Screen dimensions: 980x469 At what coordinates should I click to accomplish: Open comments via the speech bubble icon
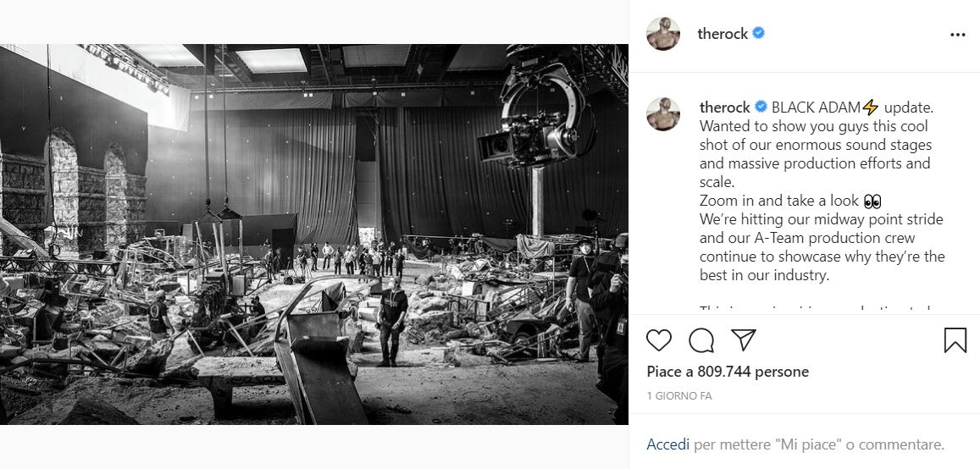(701, 340)
